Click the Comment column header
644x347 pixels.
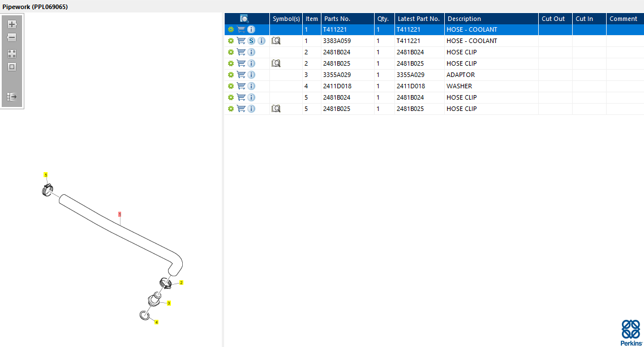[625, 19]
